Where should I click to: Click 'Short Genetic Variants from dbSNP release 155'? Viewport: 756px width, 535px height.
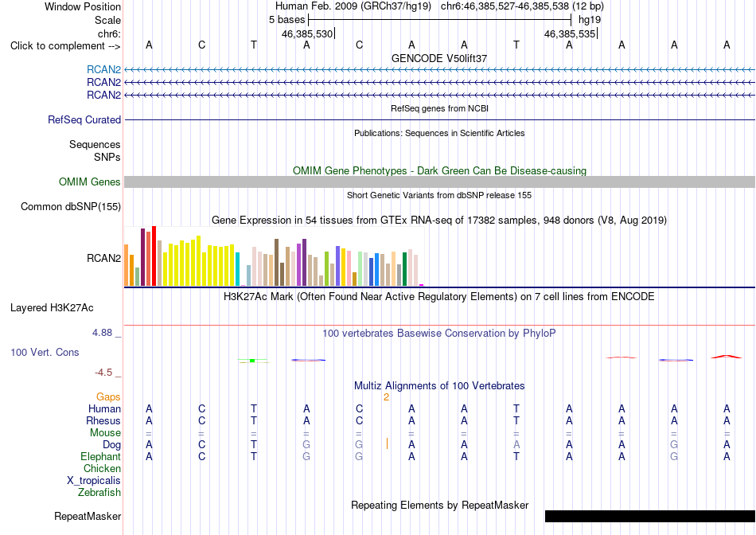pos(439,195)
